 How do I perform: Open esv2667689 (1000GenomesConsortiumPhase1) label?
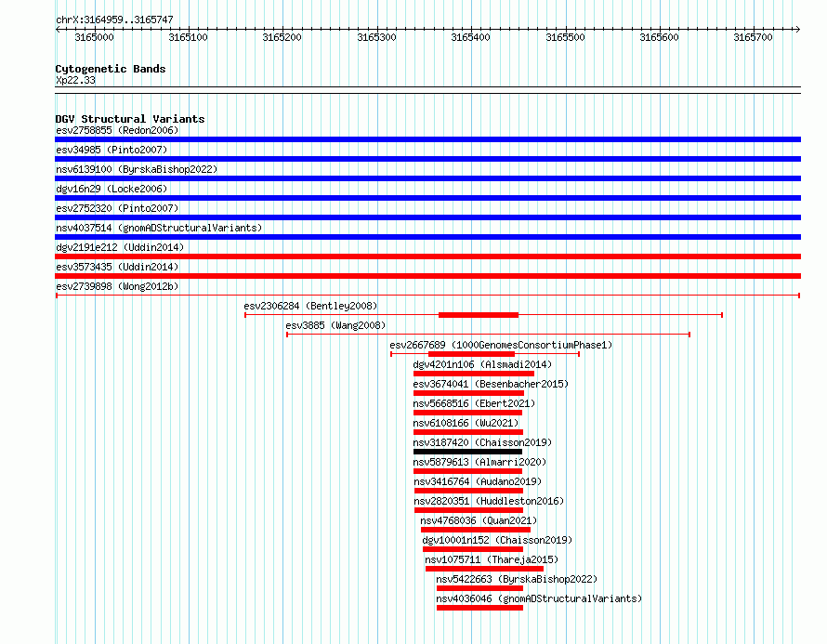point(501,345)
